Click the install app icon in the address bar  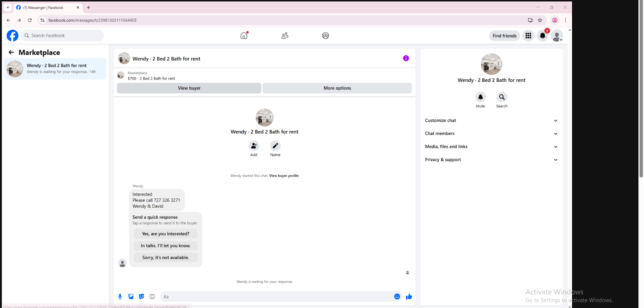click(530, 20)
